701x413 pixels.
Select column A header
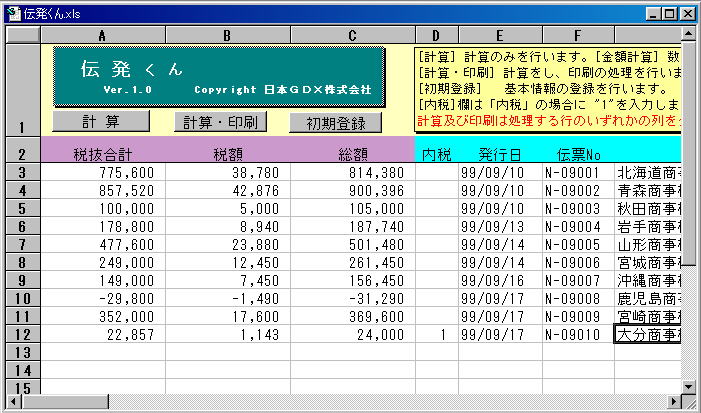(x=103, y=34)
